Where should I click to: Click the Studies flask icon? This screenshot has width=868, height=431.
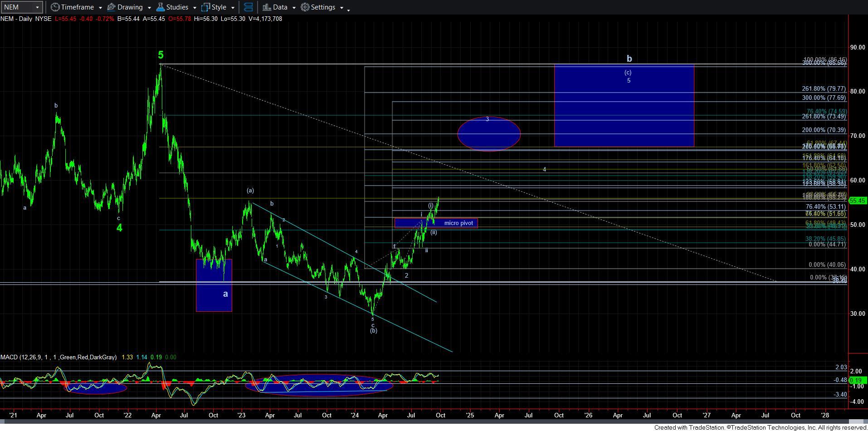click(x=160, y=7)
